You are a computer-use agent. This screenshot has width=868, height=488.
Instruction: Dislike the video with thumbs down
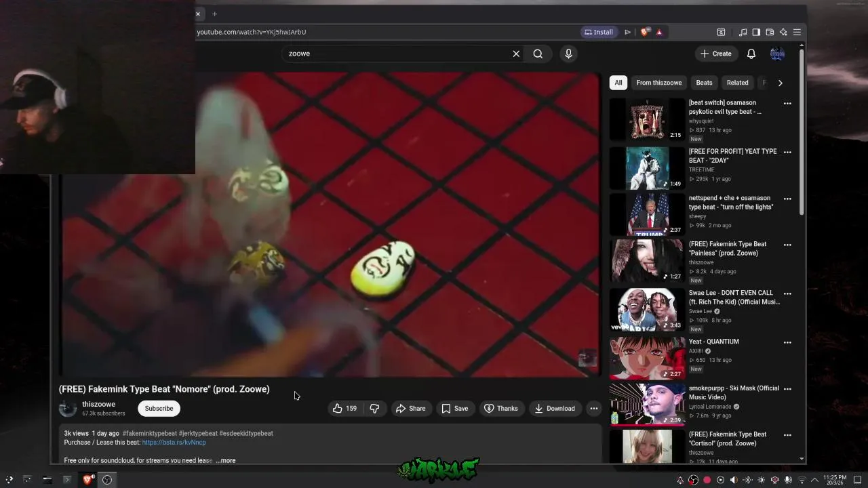tap(374, 408)
